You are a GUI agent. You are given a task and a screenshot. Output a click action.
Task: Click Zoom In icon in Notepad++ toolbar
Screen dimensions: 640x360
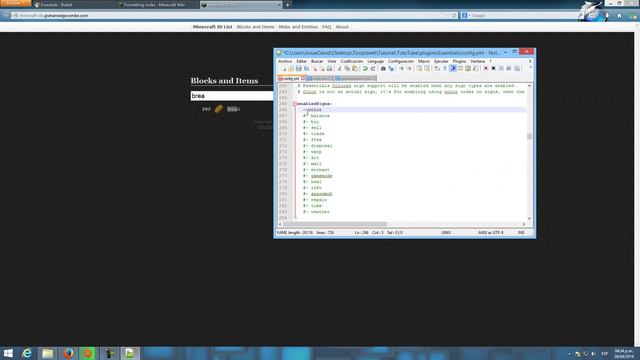(402, 69)
